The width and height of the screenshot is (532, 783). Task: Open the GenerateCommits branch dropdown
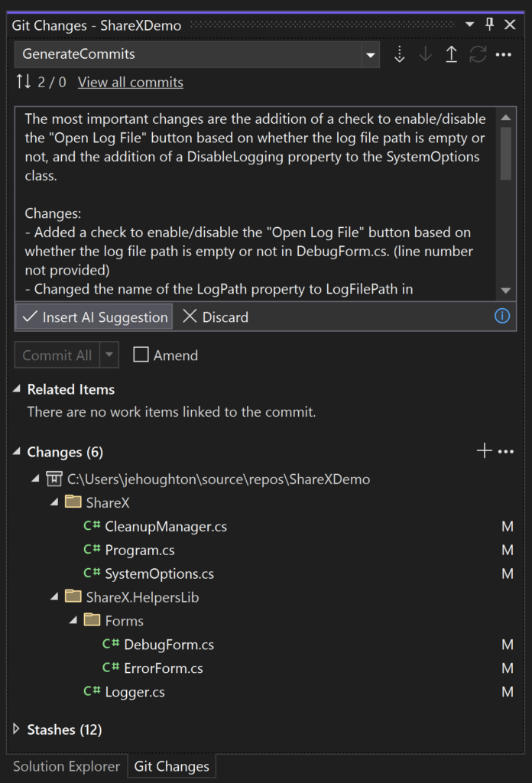click(x=369, y=54)
